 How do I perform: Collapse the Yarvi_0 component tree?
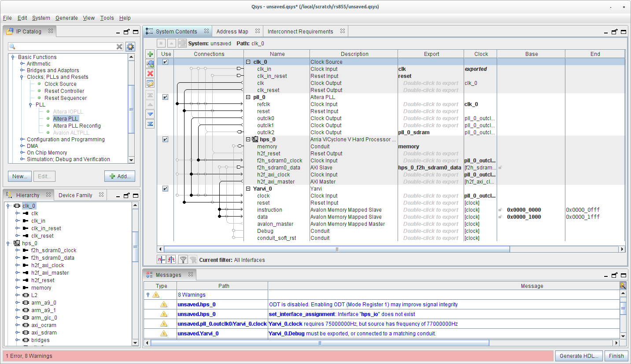[248, 189]
